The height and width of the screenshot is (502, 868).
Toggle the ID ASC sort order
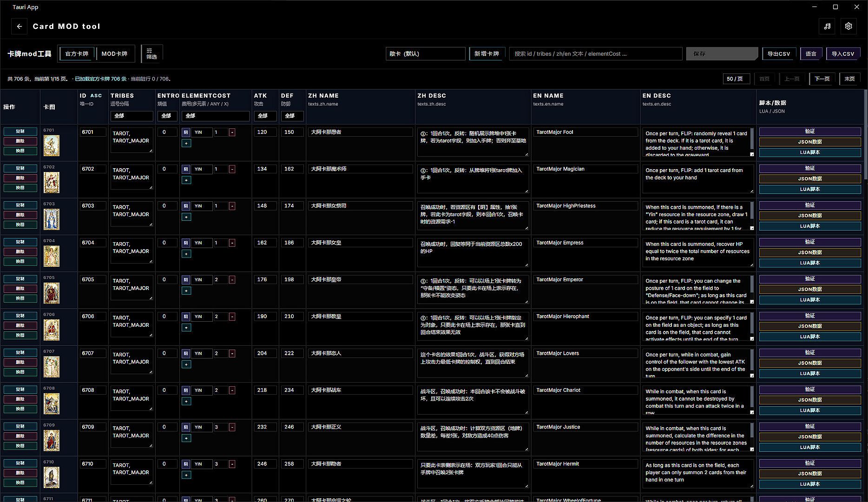coord(91,96)
